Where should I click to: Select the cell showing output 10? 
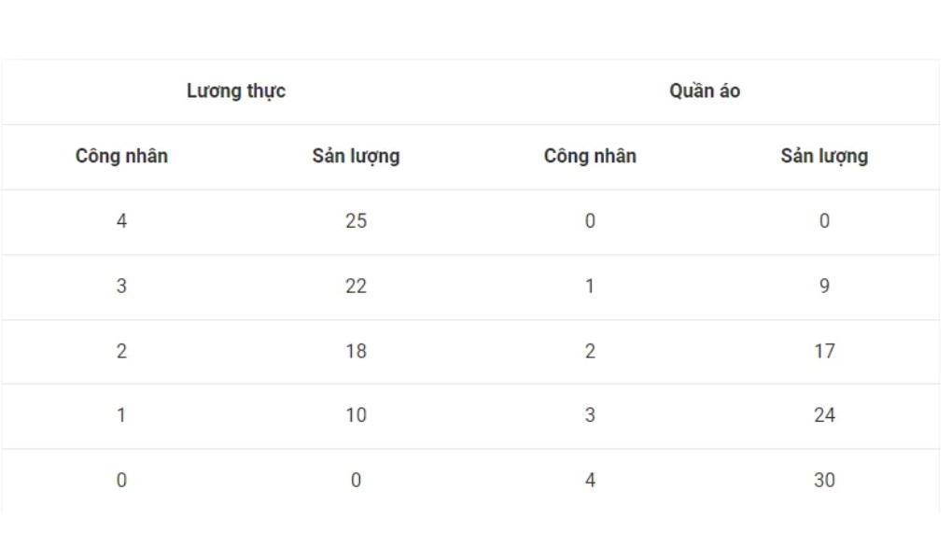[356, 415]
